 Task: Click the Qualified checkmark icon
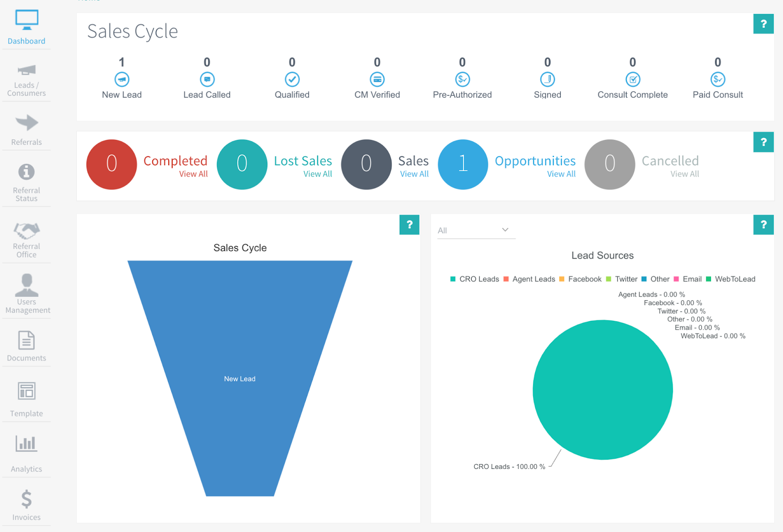[292, 79]
